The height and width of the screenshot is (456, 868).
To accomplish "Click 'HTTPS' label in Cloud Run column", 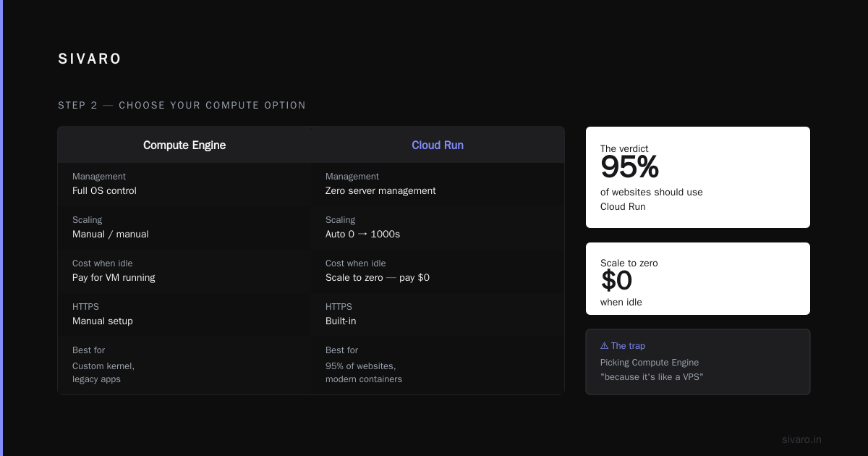I will coord(339,307).
